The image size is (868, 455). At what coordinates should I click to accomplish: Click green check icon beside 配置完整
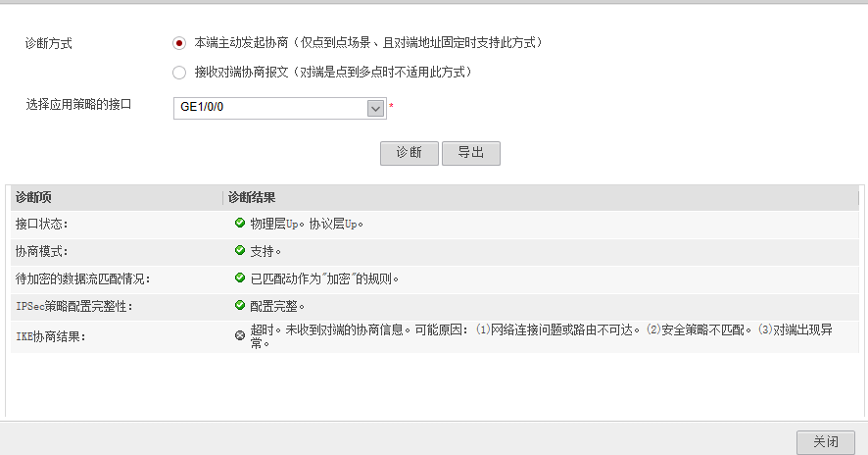[x=240, y=306]
